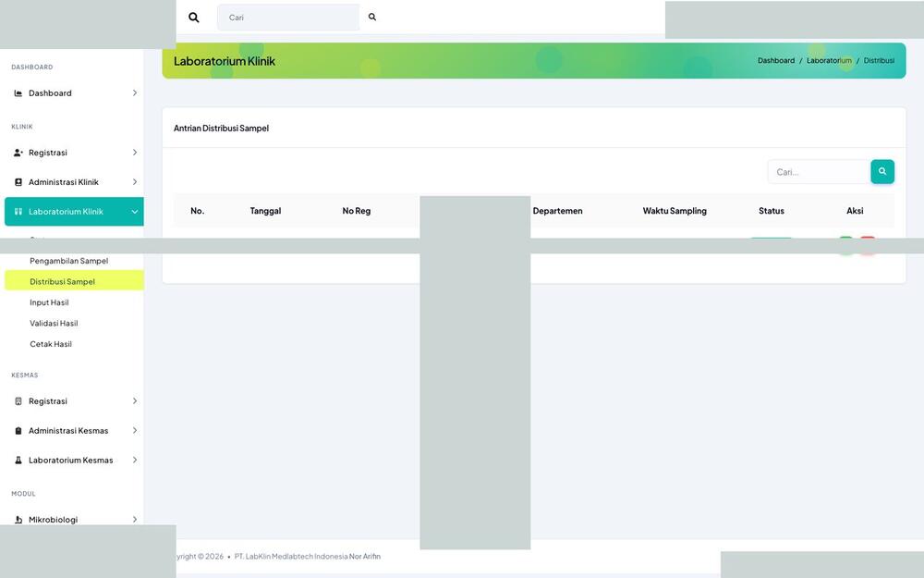This screenshot has height=578, width=924.
Task: Click the Laboratorium Klinik tubes icon
Action: click(18, 212)
